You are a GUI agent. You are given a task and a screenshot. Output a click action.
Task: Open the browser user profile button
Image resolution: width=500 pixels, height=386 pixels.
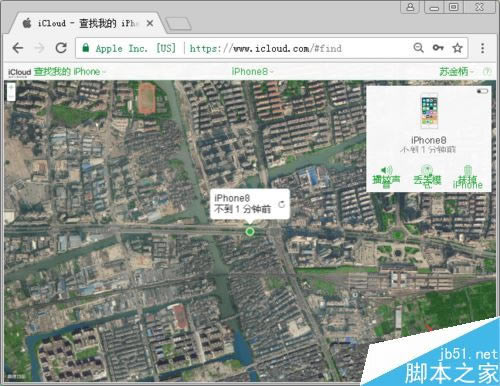[x=410, y=7]
